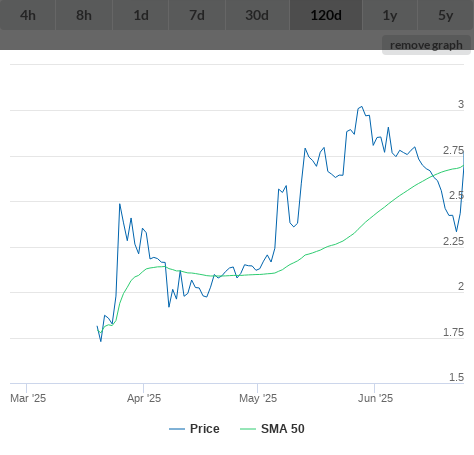The image size is (474, 455).
Task: Show the 5y time range
Action: pyautogui.click(x=446, y=15)
